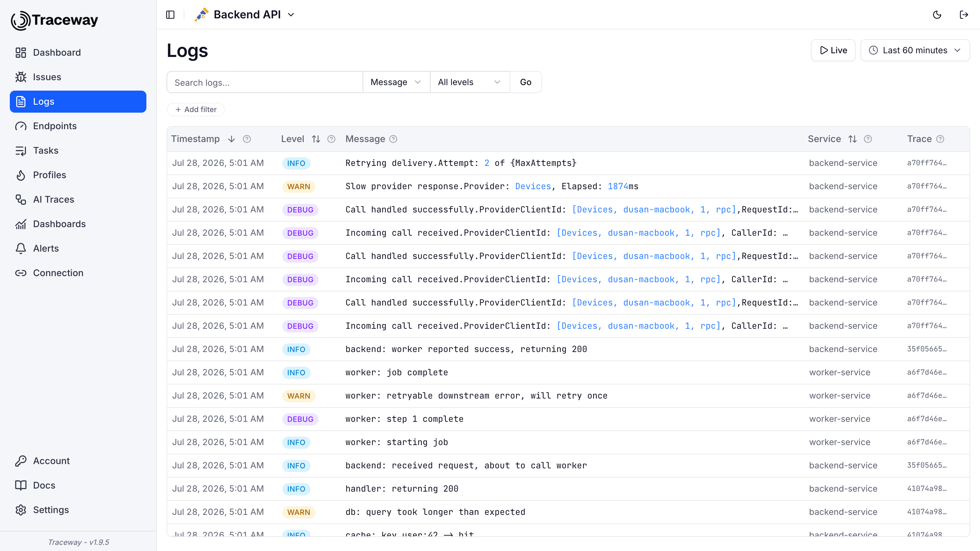980x551 pixels.
Task: Open the All levels dropdown
Action: click(470, 82)
